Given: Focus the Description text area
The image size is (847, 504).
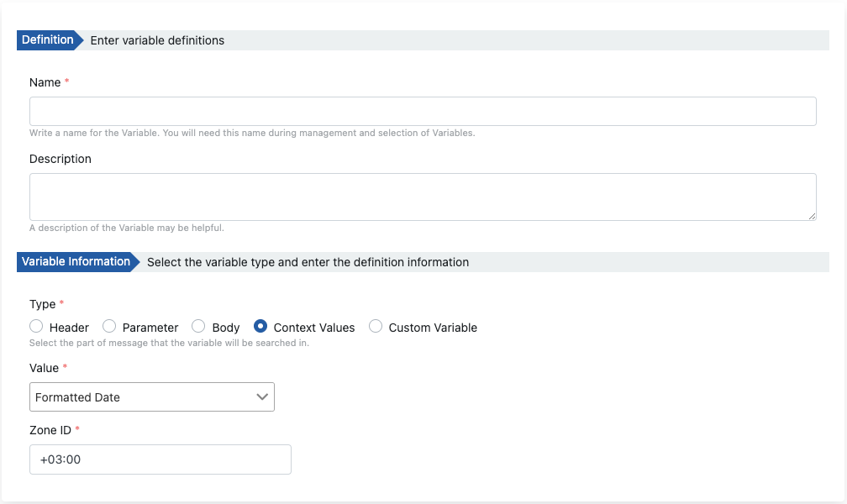Looking at the screenshot, I should (423, 197).
